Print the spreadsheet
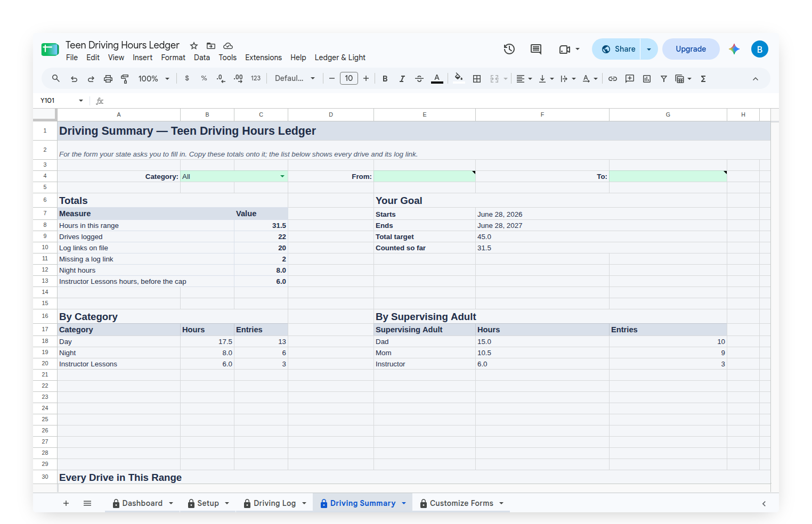This screenshot has height=524, width=812. [x=108, y=79]
